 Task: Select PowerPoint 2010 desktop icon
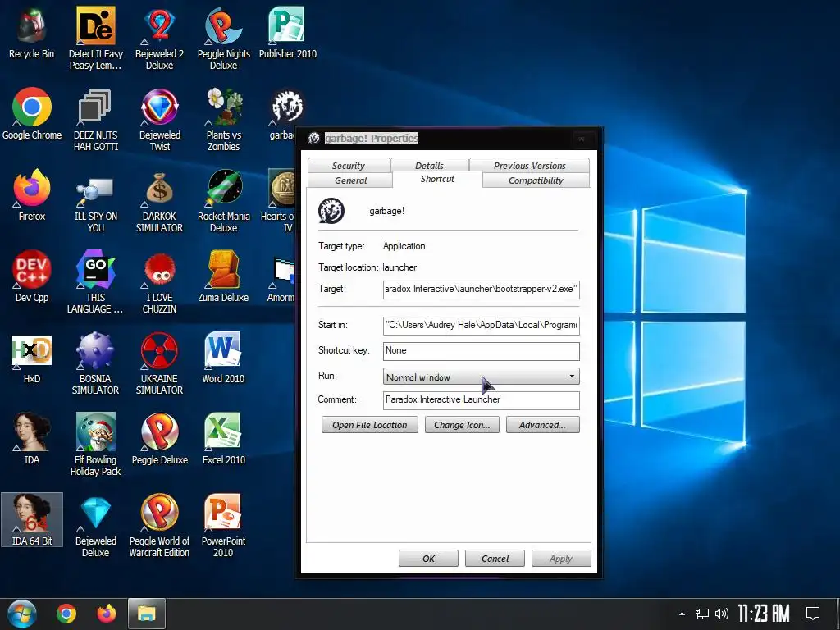pyautogui.click(x=223, y=526)
